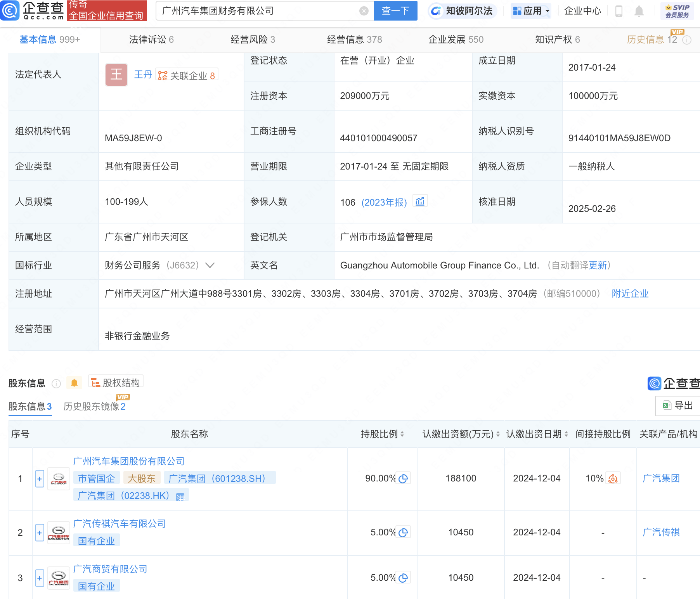Switch to 经营风险 tab

(x=253, y=40)
